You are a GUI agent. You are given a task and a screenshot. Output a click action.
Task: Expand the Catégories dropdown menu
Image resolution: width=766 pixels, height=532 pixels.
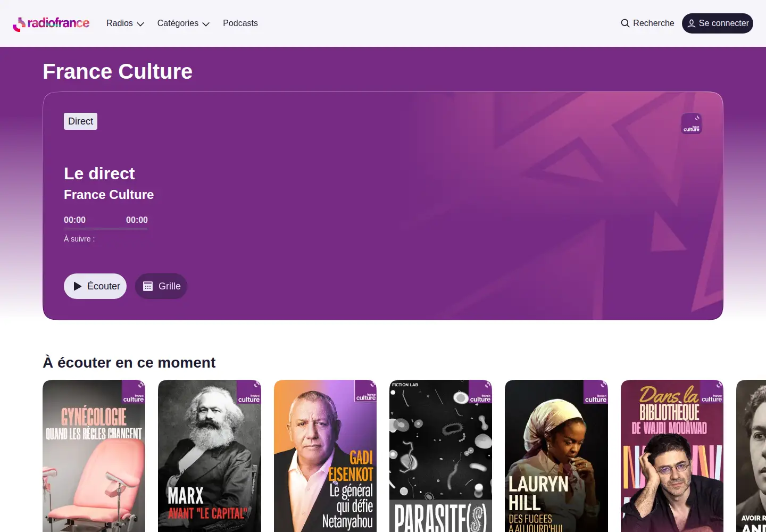184,23
